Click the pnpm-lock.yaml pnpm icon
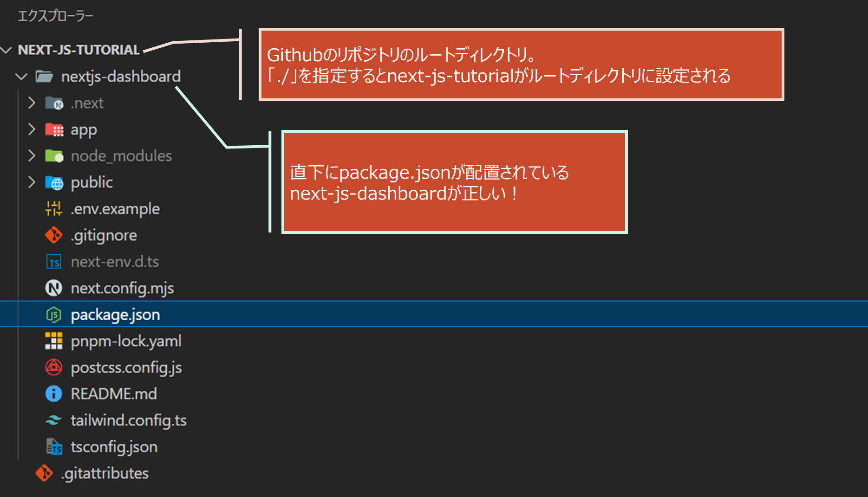 [x=54, y=341]
